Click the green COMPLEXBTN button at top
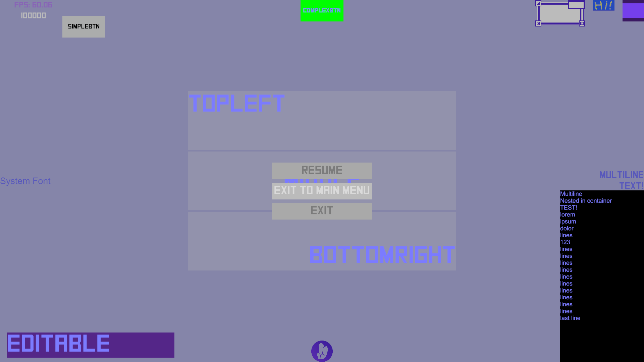This screenshot has height=362, width=644. (322, 11)
